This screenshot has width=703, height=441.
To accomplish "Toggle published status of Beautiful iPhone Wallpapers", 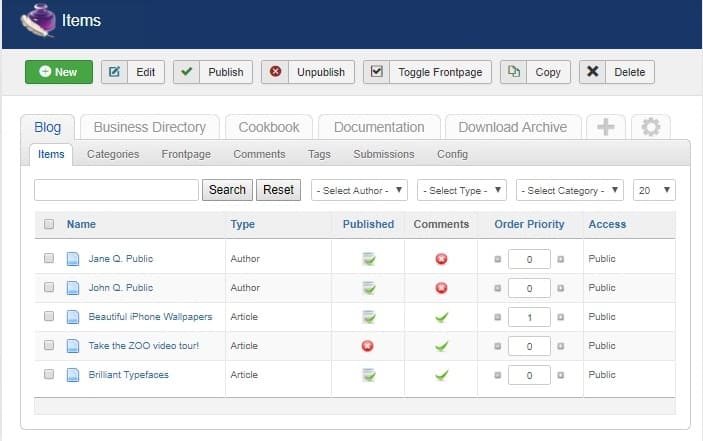I will 369,317.
